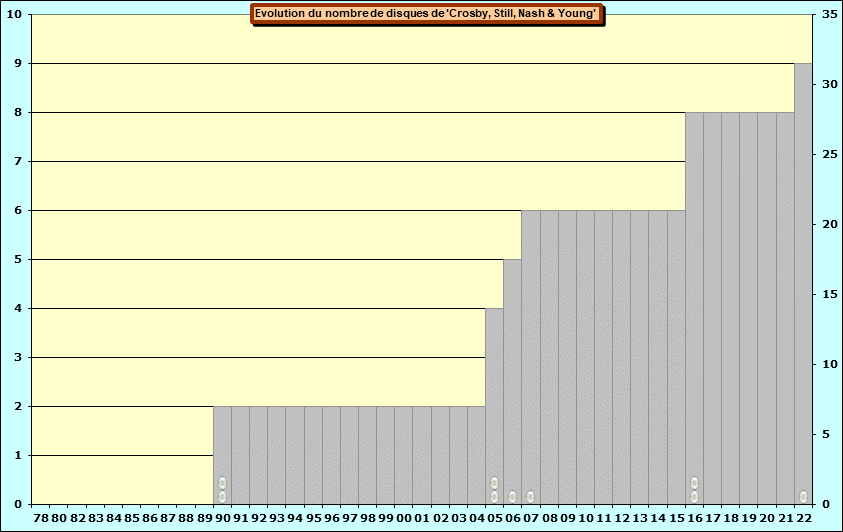Open the disc icon in the 07 bar
The image size is (843, 532).
coord(530,497)
